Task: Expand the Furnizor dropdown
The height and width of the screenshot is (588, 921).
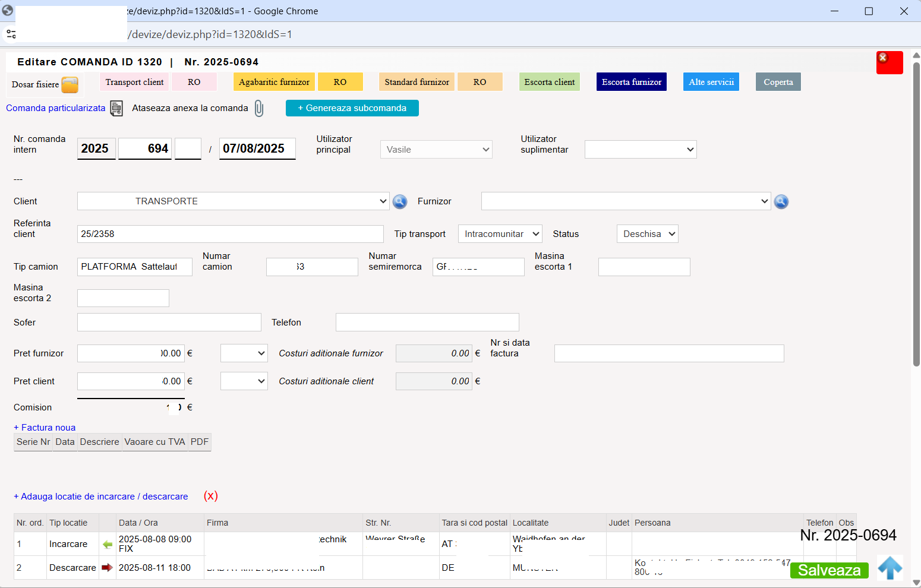Action: 626,201
